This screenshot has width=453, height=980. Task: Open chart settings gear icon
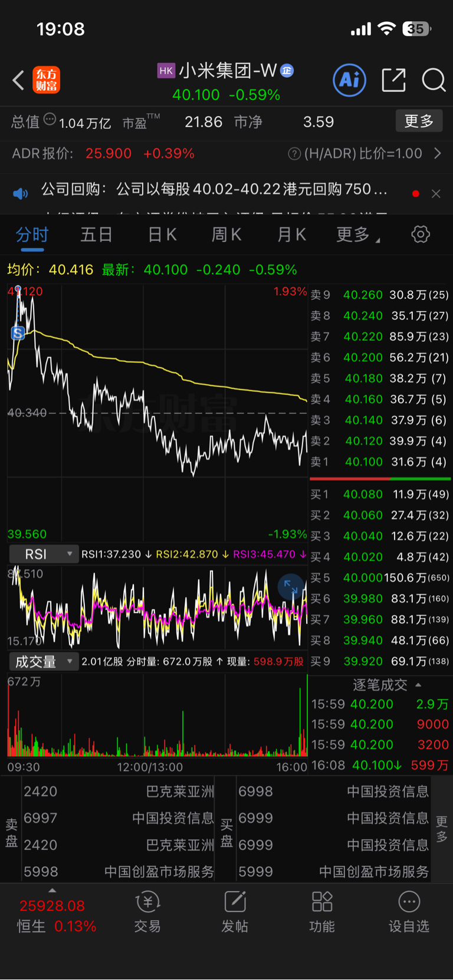click(x=421, y=235)
